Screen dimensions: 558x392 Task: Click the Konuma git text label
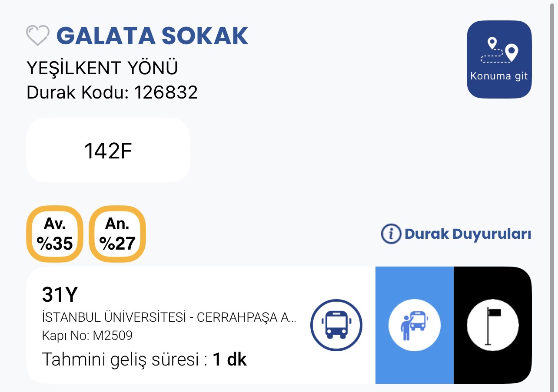pos(499,76)
